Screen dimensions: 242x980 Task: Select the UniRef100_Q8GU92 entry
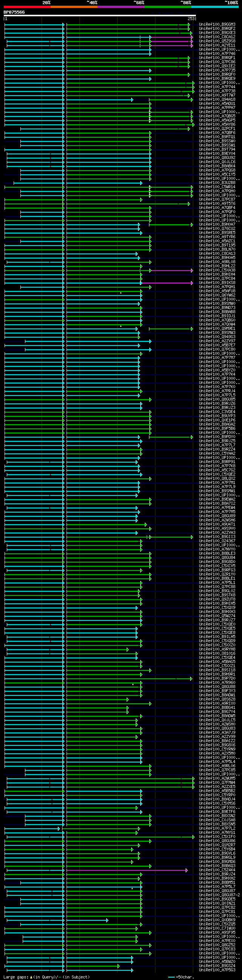217,158
